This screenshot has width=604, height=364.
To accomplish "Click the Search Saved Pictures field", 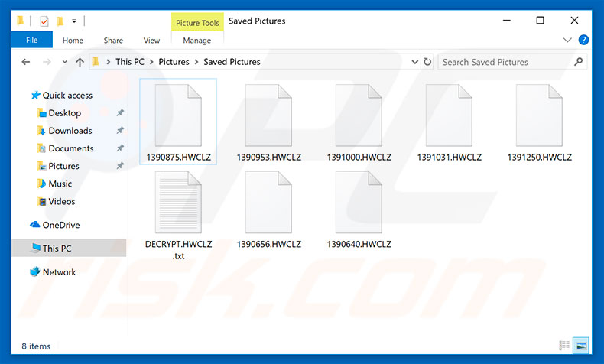I will click(505, 62).
